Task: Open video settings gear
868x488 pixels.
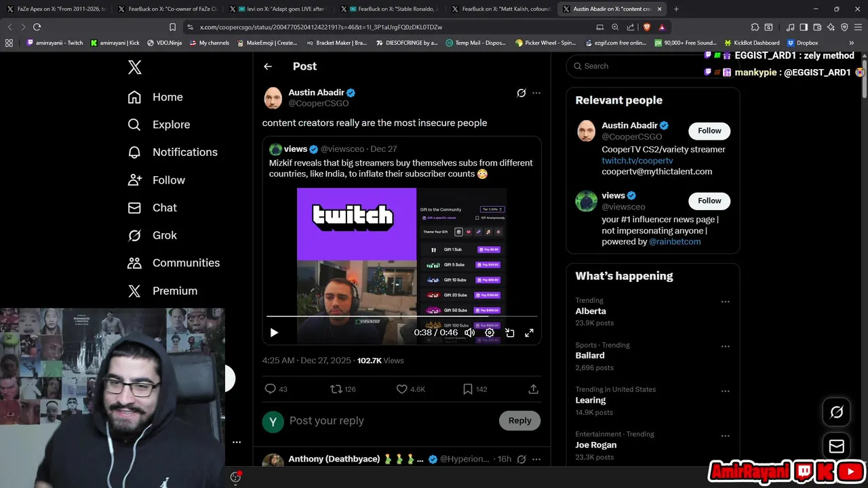Action: (490, 333)
